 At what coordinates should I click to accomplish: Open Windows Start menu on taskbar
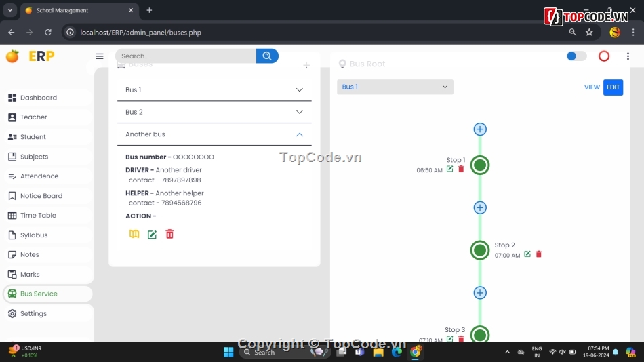(x=228, y=352)
